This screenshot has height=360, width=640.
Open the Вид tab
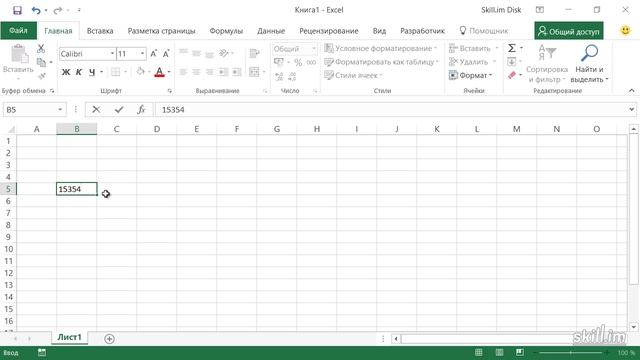[x=379, y=31]
